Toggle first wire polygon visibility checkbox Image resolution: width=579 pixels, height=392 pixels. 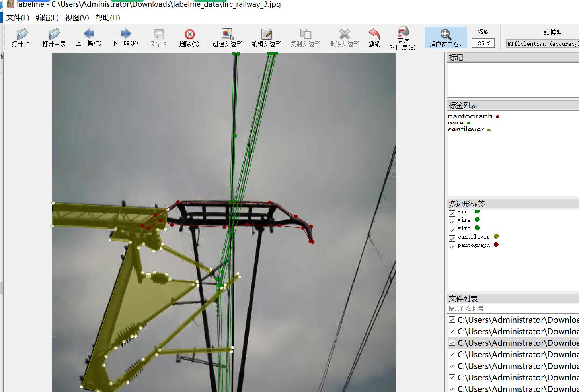(x=452, y=213)
